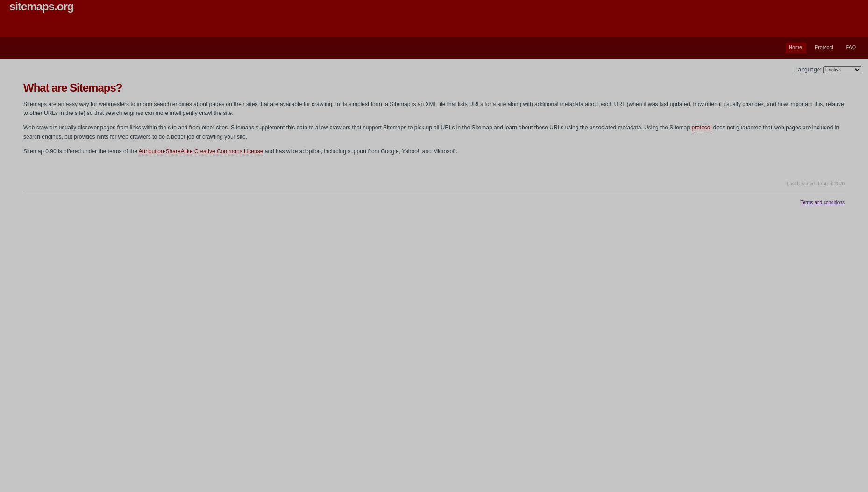Click the sitemaps.org site title
868x492 pixels.
pyautogui.click(x=42, y=7)
